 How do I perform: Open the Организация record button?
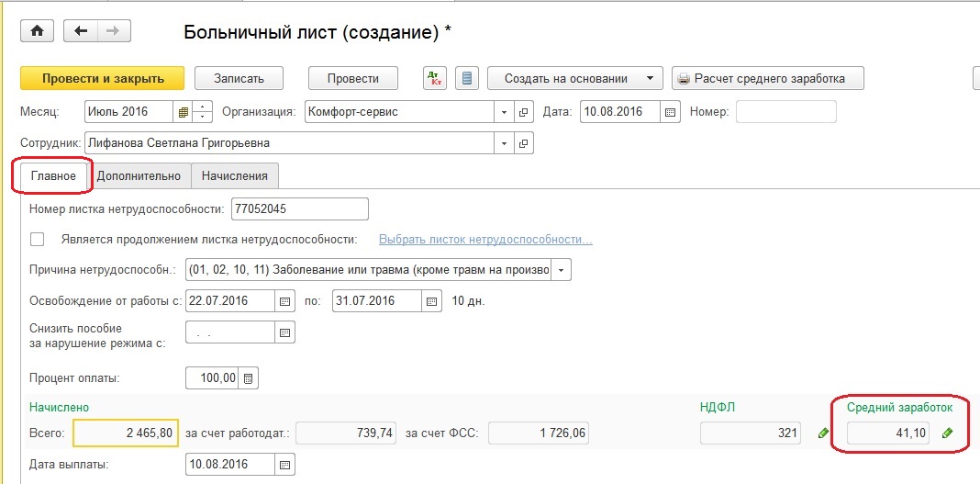523,113
